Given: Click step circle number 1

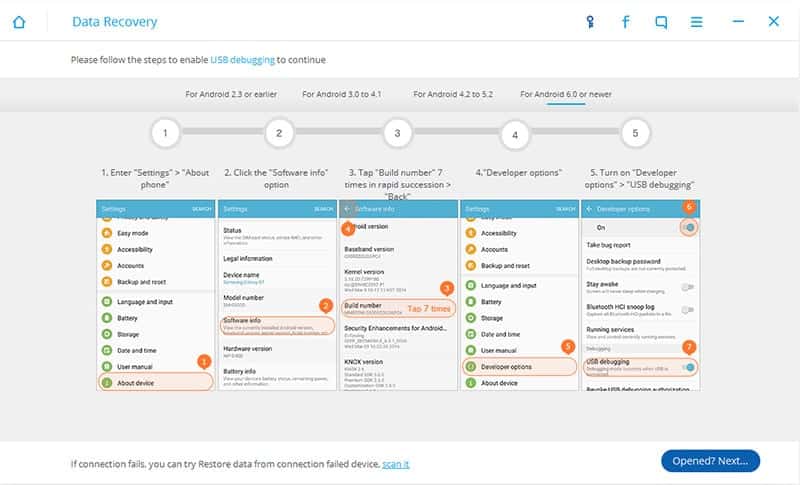Looking at the screenshot, I should pos(165,133).
